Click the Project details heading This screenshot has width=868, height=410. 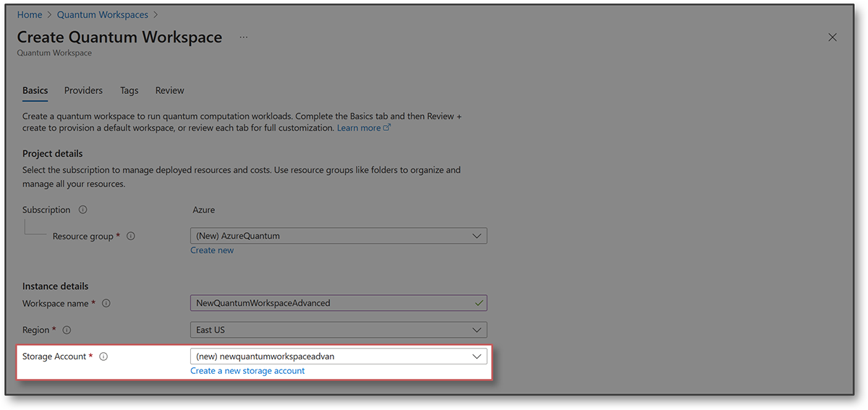pos(53,154)
